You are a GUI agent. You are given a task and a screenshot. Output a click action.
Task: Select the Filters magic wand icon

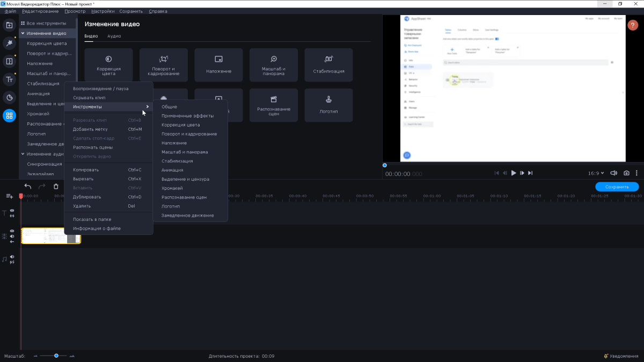point(9,43)
